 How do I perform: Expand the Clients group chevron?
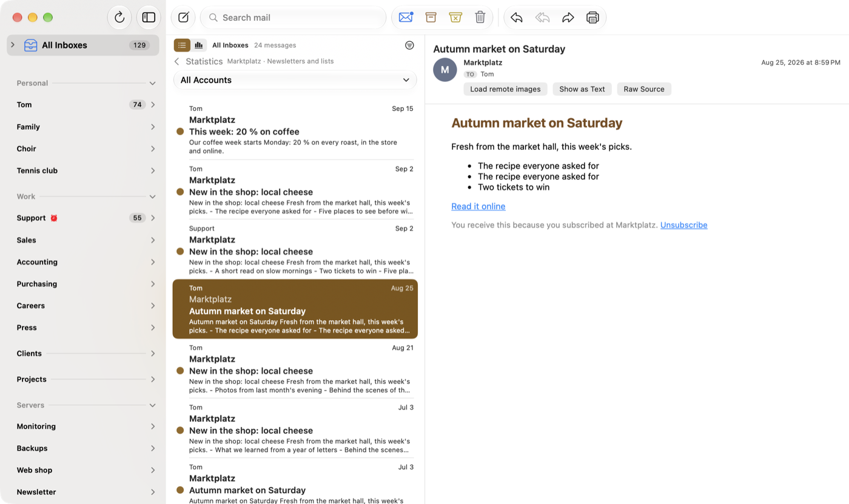point(153,354)
